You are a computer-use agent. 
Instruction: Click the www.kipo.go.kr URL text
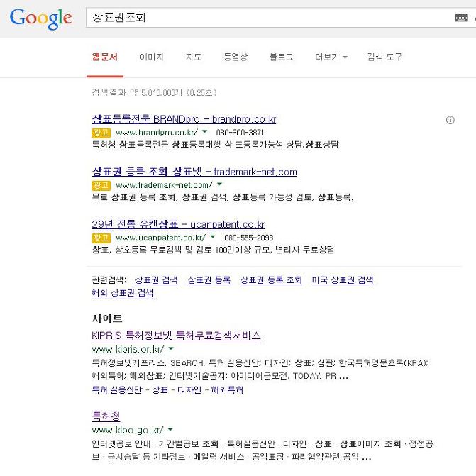[x=128, y=430]
